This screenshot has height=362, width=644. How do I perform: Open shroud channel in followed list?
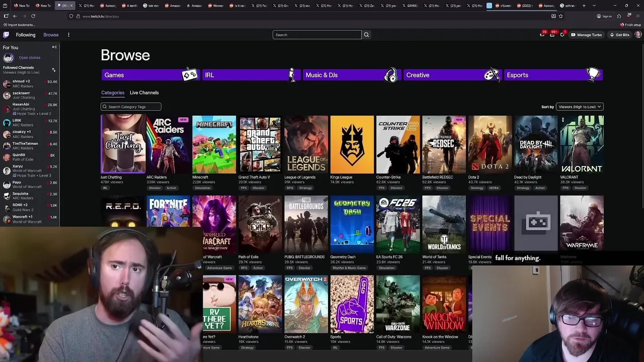click(x=30, y=83)
